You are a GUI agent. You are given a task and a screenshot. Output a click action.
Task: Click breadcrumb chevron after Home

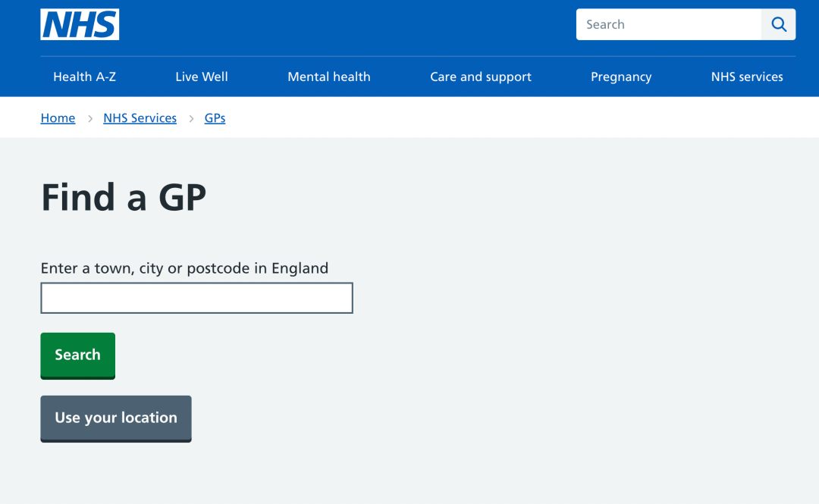(x=89, y=118)
